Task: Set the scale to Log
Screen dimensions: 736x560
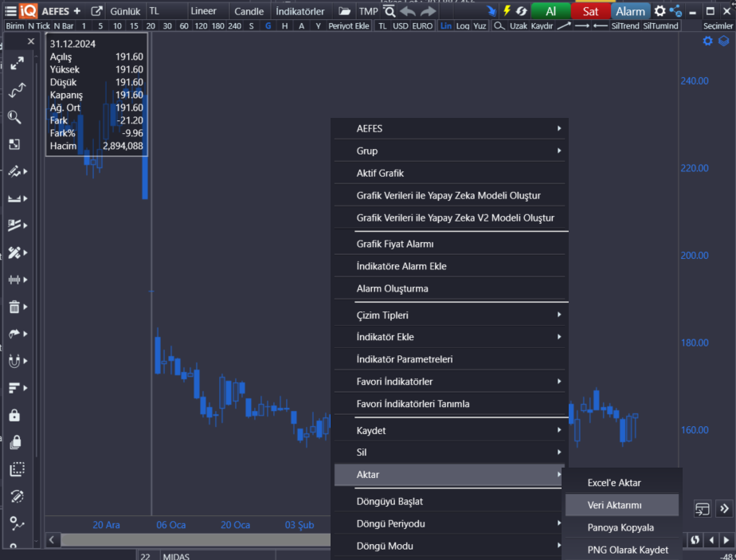Action: point(463,25)
